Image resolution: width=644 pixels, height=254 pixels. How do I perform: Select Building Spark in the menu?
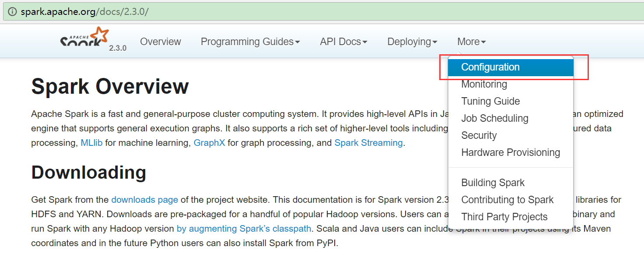(493, 183)
